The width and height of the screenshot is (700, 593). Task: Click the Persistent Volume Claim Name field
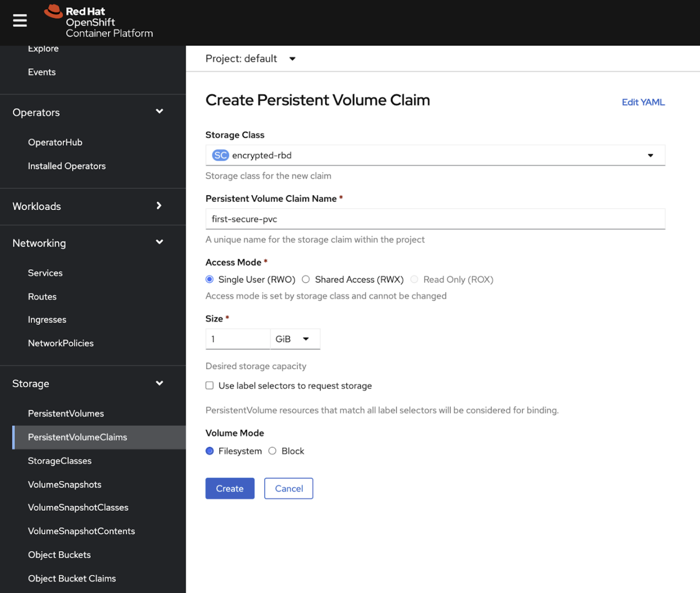[x=435, y=219]
